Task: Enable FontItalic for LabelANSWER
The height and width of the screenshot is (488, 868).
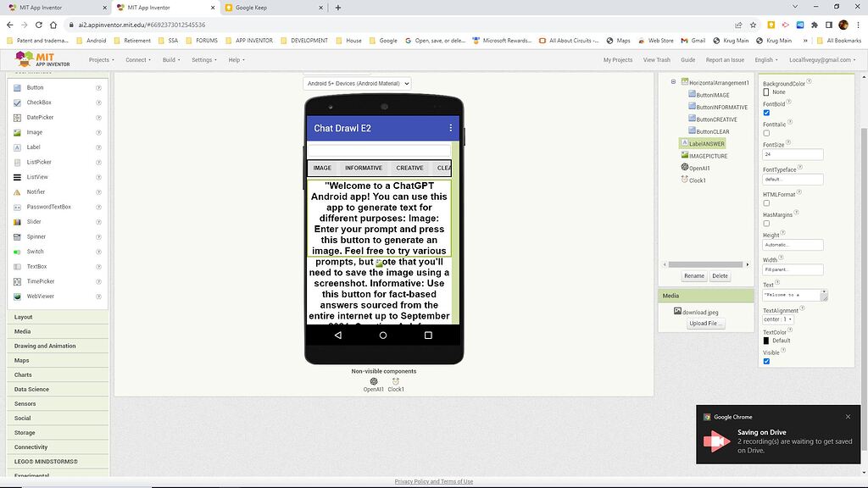Action: [766, 133]
